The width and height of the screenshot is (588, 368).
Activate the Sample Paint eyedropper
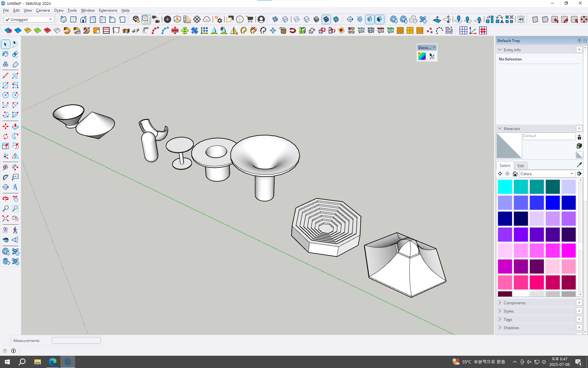pyautogui.click(x=579, y=165)
